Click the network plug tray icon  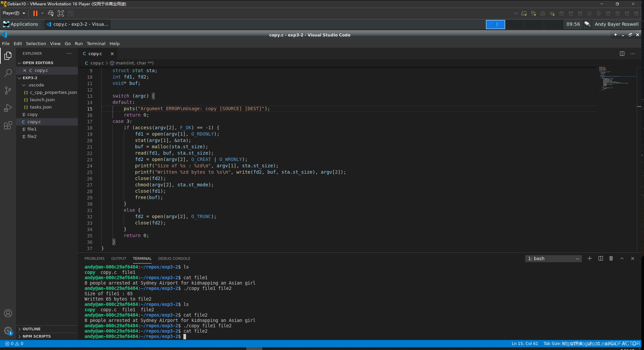tap(588, 24)
